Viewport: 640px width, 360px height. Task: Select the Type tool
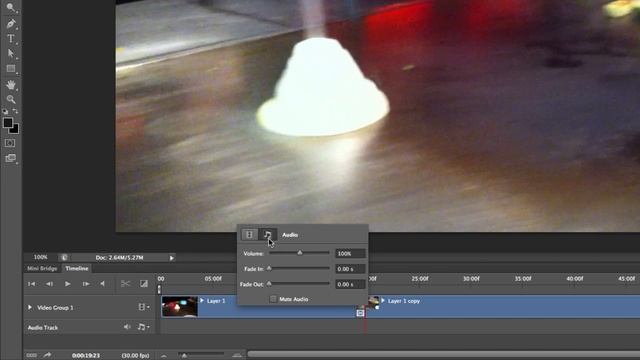pos(11,38)
